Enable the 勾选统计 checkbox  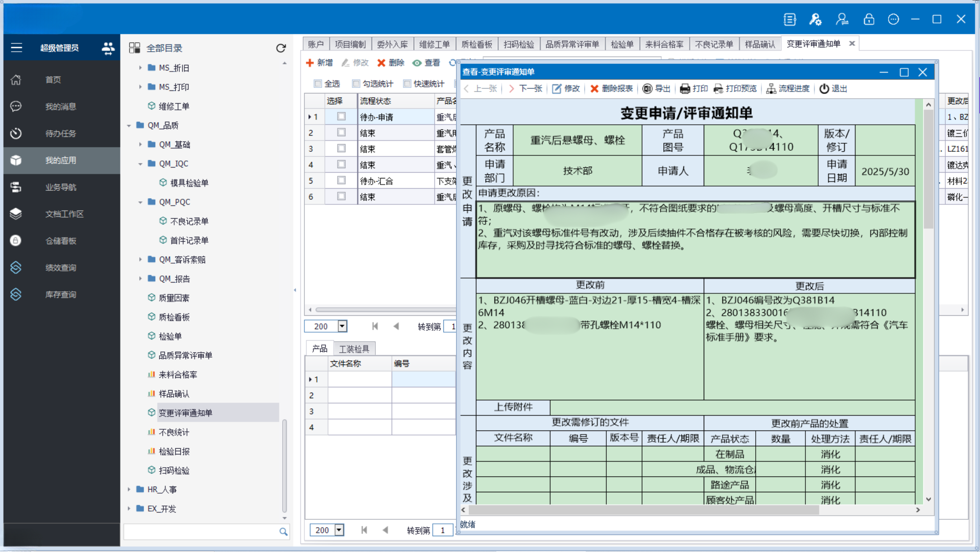tap(356, 84)
